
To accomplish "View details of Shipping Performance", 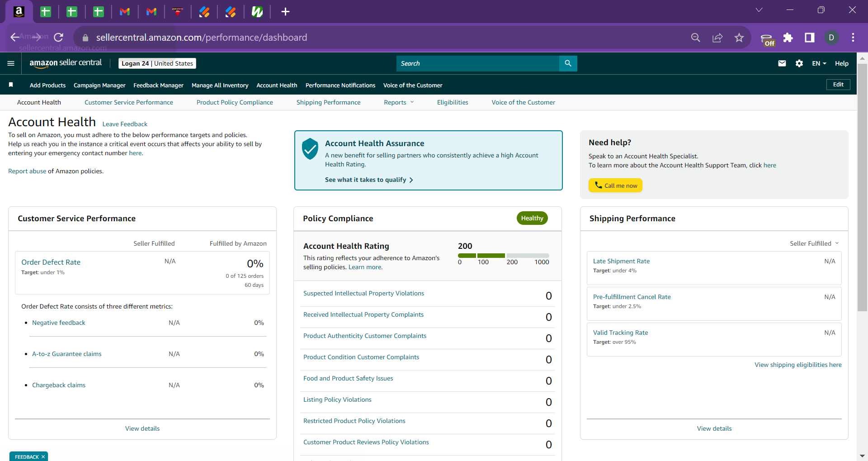I will 714,428.
